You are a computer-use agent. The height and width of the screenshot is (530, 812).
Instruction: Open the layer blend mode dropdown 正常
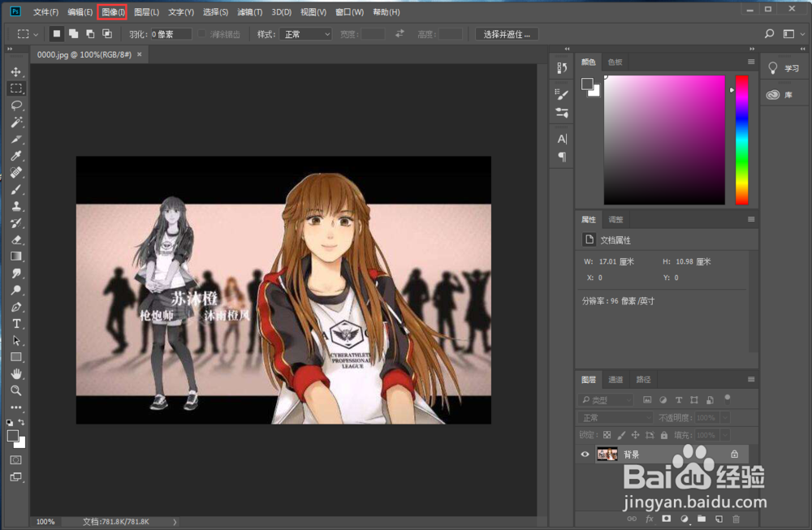point(615,417)
